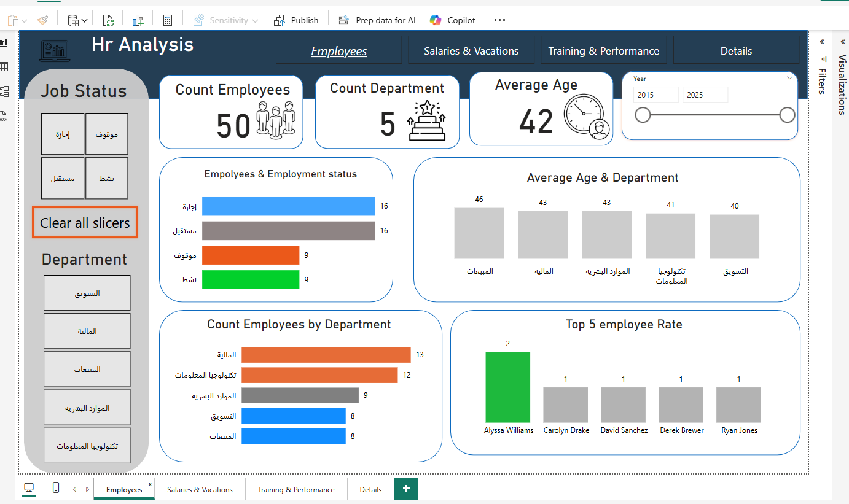This screenshot has width=849, height=504.
Task: Click the left Year slider handle
Action: [643, 115]
